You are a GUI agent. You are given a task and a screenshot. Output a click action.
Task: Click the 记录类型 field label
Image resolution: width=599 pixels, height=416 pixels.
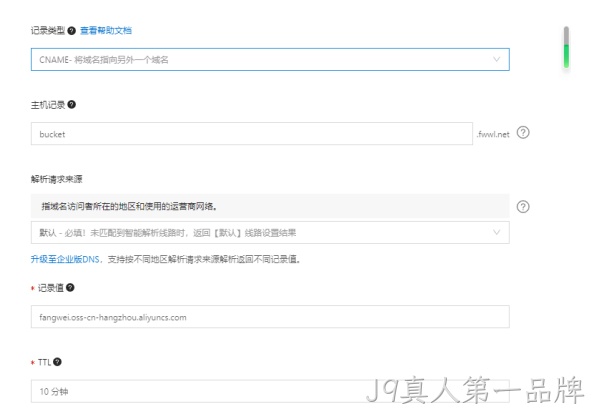pyautogui.click(x=48, y=31)
